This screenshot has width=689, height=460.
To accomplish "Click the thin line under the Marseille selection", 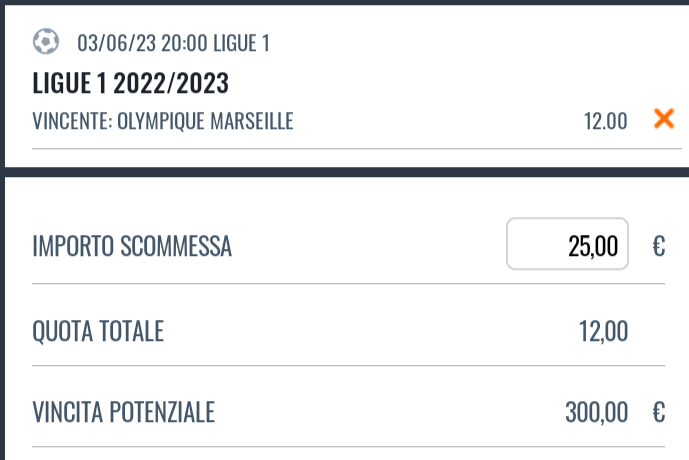I will [357, 149].
